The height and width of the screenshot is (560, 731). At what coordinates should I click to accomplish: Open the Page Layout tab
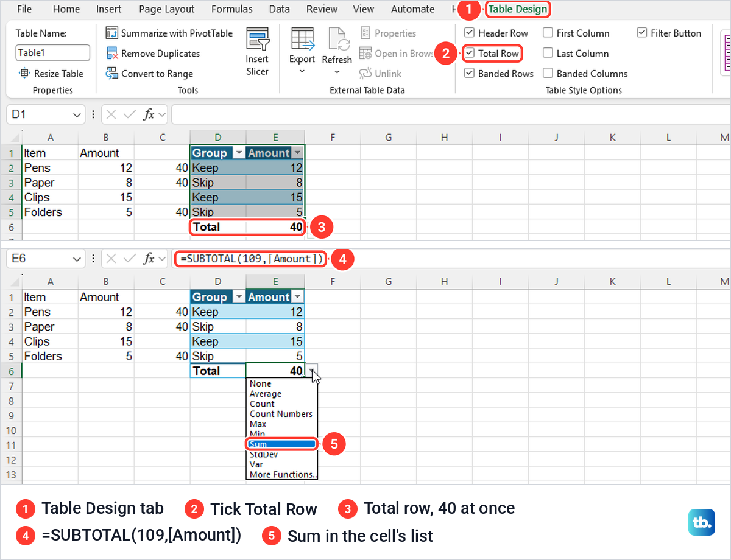pyautogui.click(x=167, y=9)
